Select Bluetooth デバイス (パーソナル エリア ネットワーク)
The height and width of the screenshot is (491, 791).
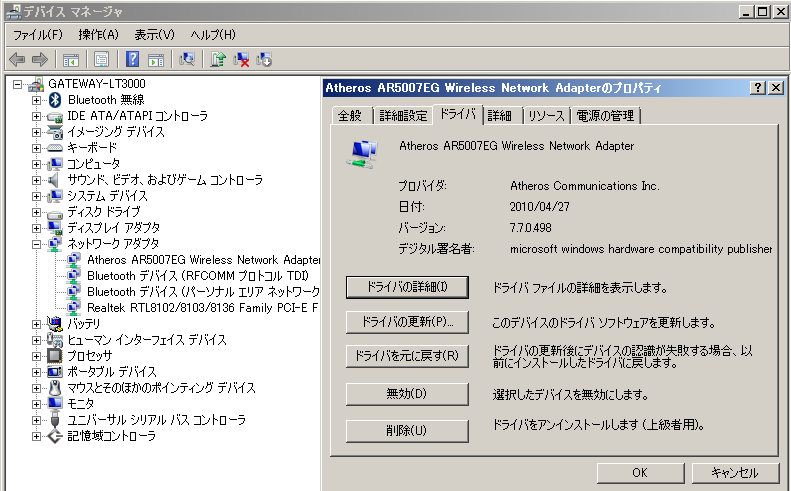pyautogui.click(x=203, y=292)
